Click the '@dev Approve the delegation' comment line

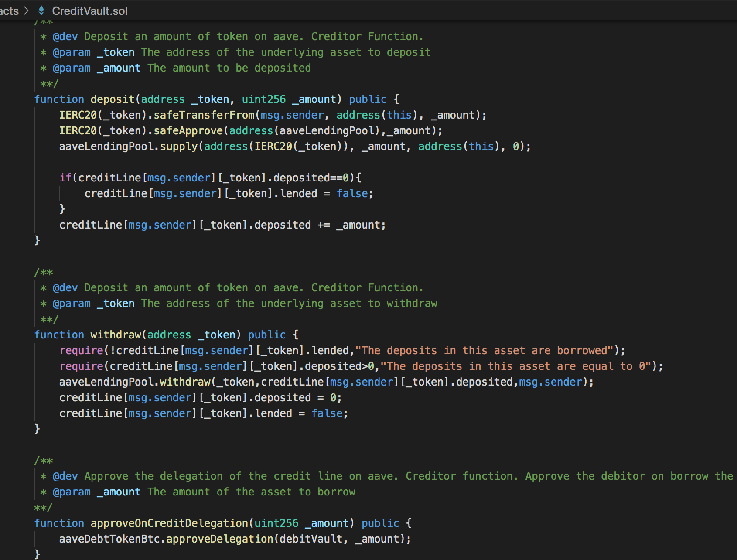click(386, 476)
